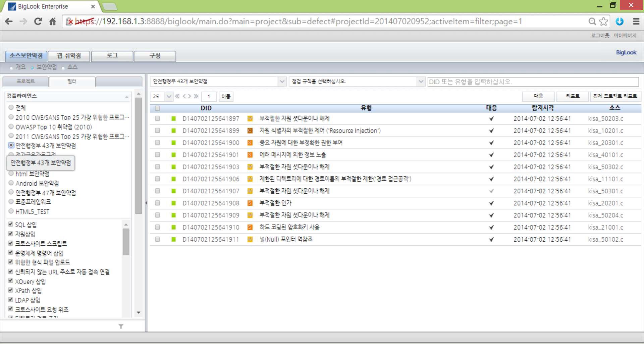Click the W icon of D140702125641906 row

(x=250, y=179)
